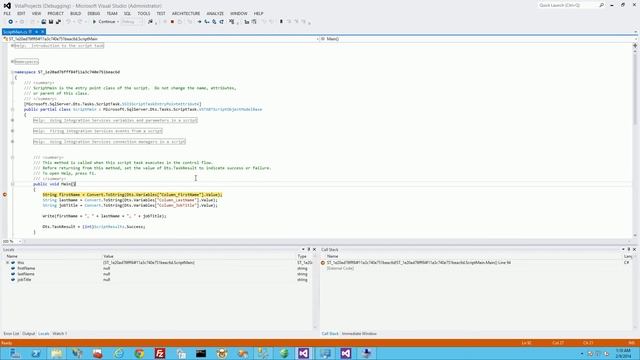Open the Main() member navigation dropdown
This screenshot has height=360, width=640.
478,39
